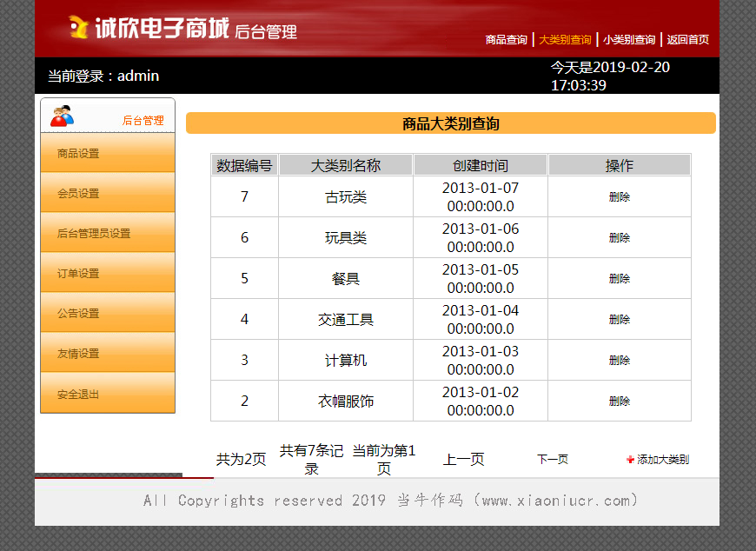The height and width of the screenshot is (551, 756).
Task: Click the 2013-01-07 date cell
Action: pos(481,196)
